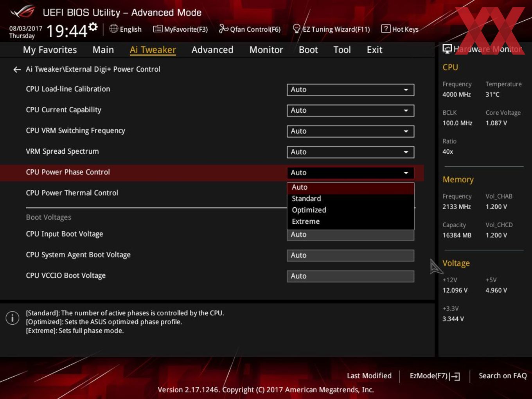The height and width of the screenshot is (399, 532).
Task: Click the settings gear next to the clock
Action: (x=93, y=27)
